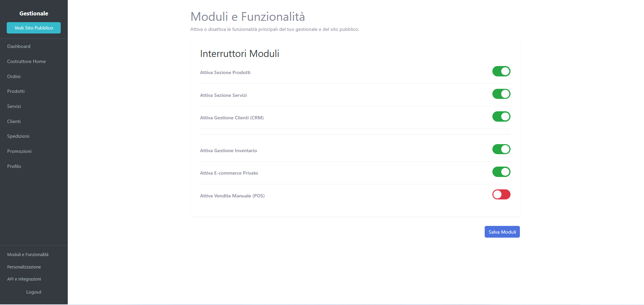Disable the Attiva Sezione Prodotti toggle
The width and height of the screenshot is (644, 305).
(501, 71)
